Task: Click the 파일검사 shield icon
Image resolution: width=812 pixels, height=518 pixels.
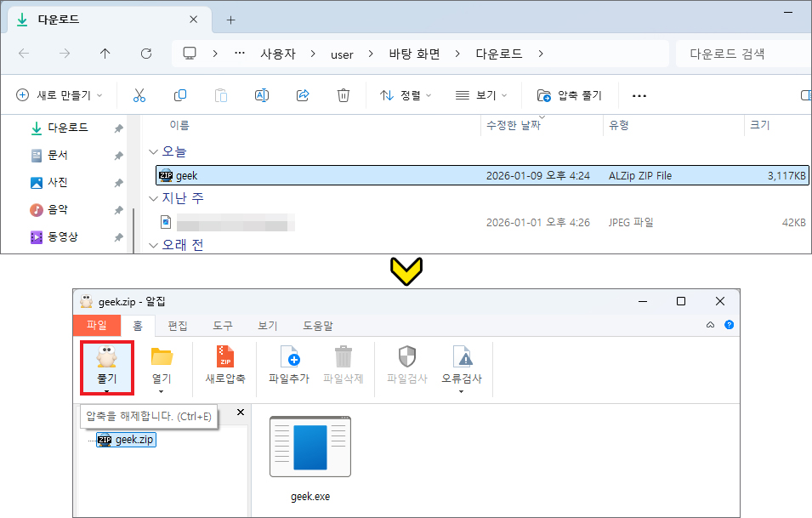Action: click(407, 358)
